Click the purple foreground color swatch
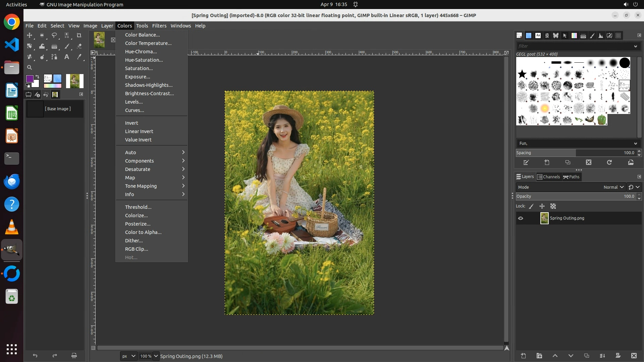 pos(30,78)
